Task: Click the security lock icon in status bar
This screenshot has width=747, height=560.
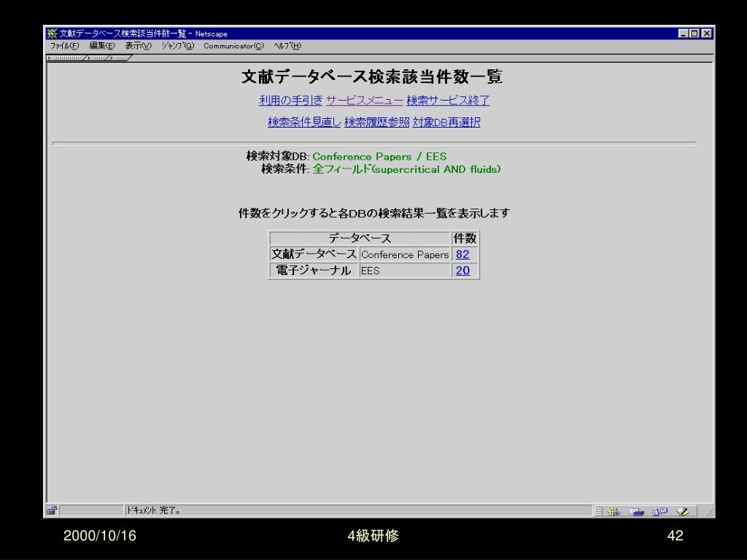Action: point(52,510)
